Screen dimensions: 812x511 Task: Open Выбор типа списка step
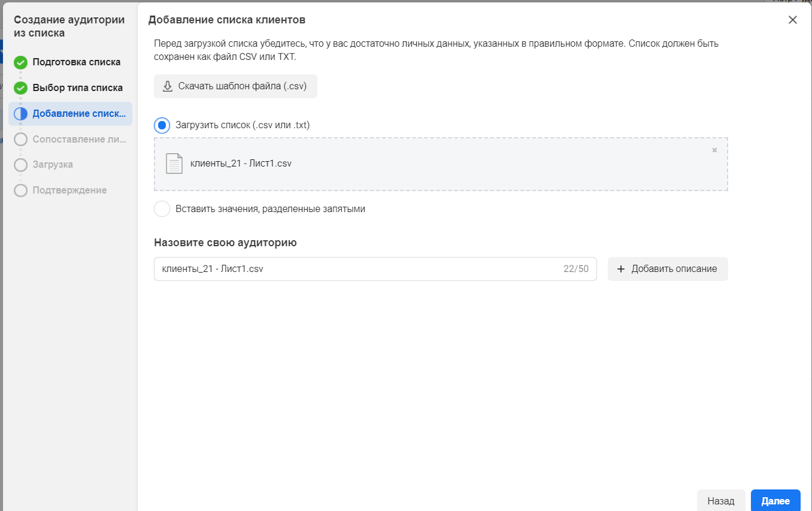click(78, 88)
